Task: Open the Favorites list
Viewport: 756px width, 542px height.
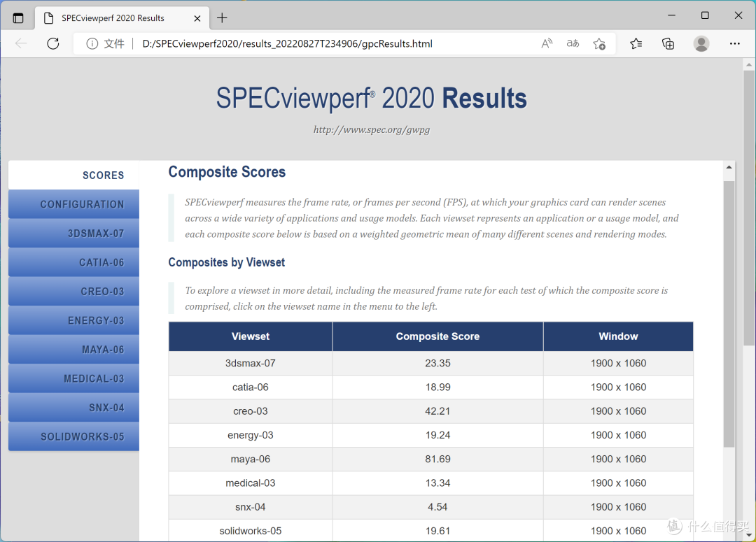Action: click(x=636, y=44)
